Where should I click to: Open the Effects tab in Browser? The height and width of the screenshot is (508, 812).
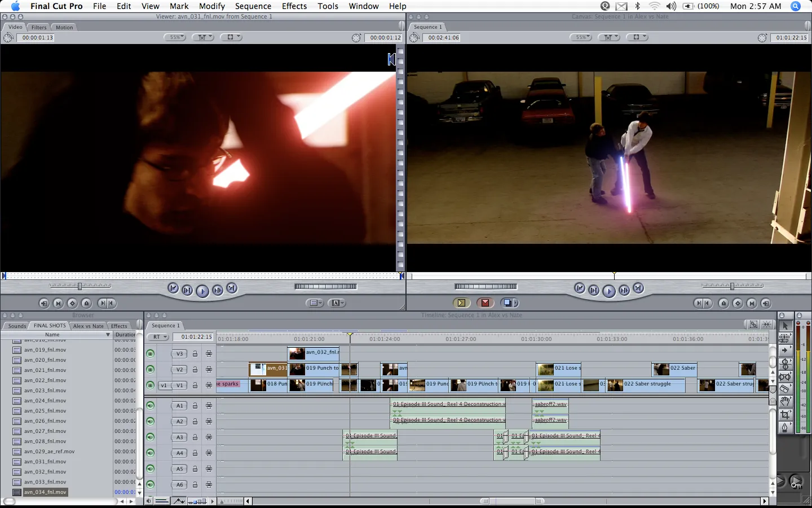(x=119, y=326)
